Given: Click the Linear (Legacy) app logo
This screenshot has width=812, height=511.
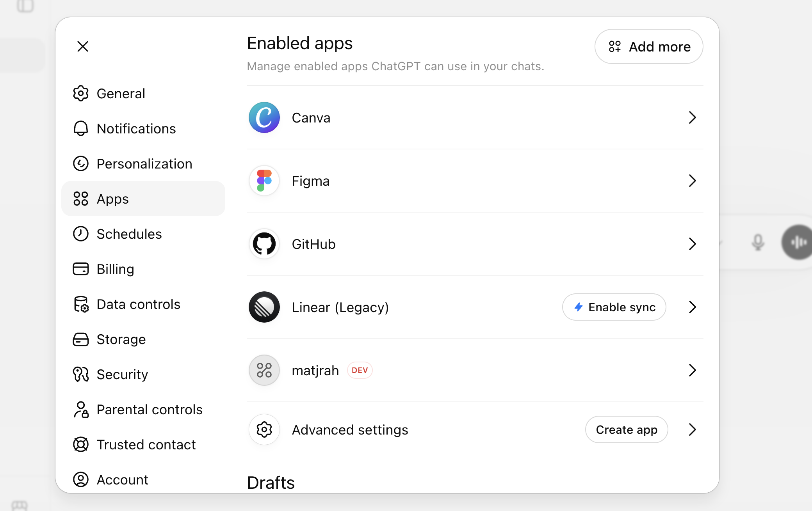Looking at the screenshot, I should 264,307.
